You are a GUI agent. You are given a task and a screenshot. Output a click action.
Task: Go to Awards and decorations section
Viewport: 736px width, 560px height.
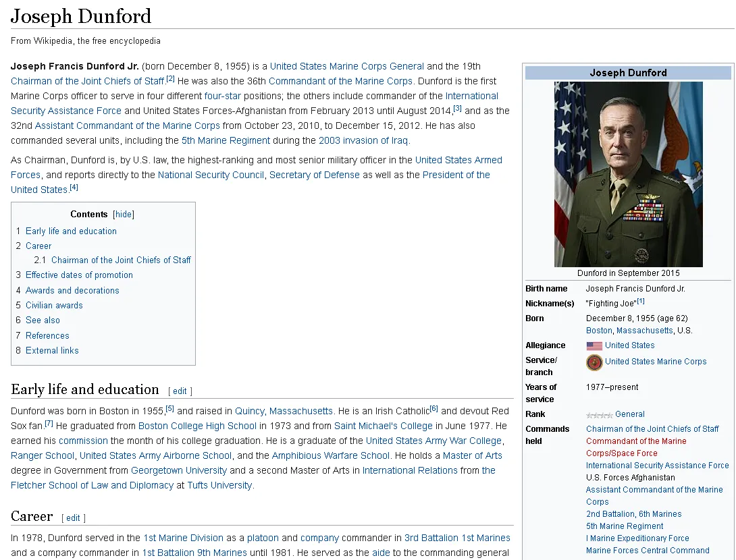[72, 290]
